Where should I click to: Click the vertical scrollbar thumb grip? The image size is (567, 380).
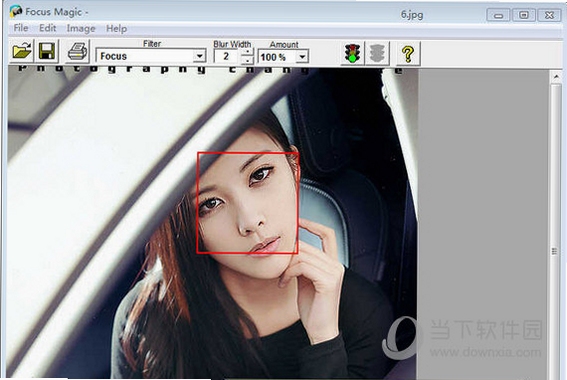pos(555,251)
